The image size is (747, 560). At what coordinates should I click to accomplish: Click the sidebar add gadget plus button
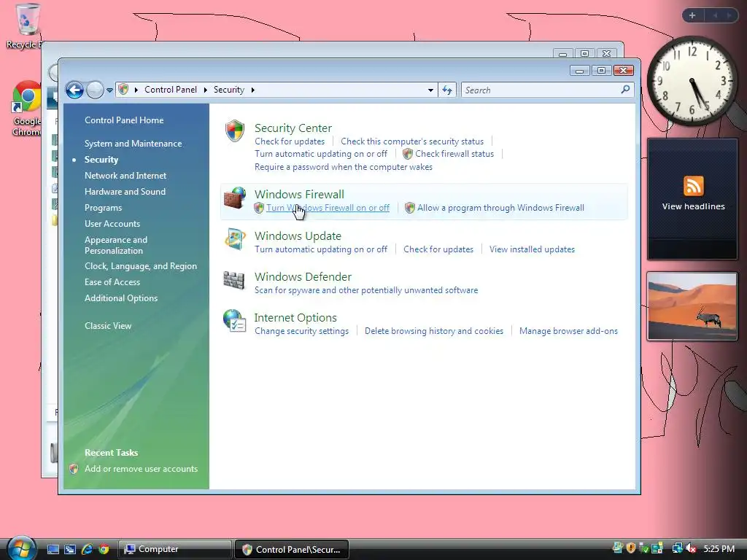point(692,15)
